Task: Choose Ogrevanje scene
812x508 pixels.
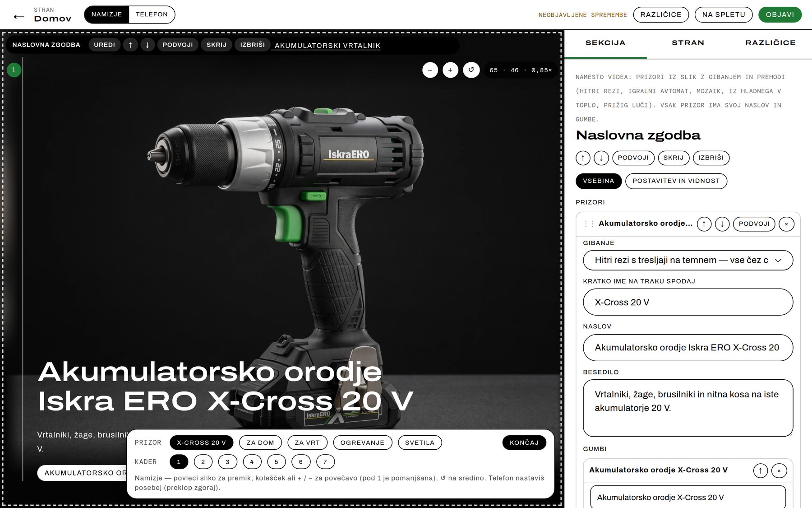Action: 362,443
